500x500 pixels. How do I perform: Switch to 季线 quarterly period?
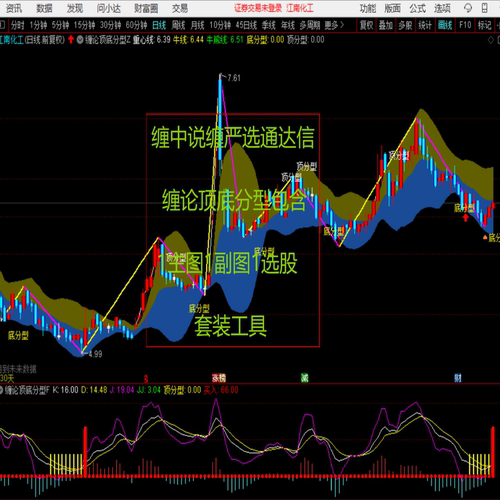point(269,25)
